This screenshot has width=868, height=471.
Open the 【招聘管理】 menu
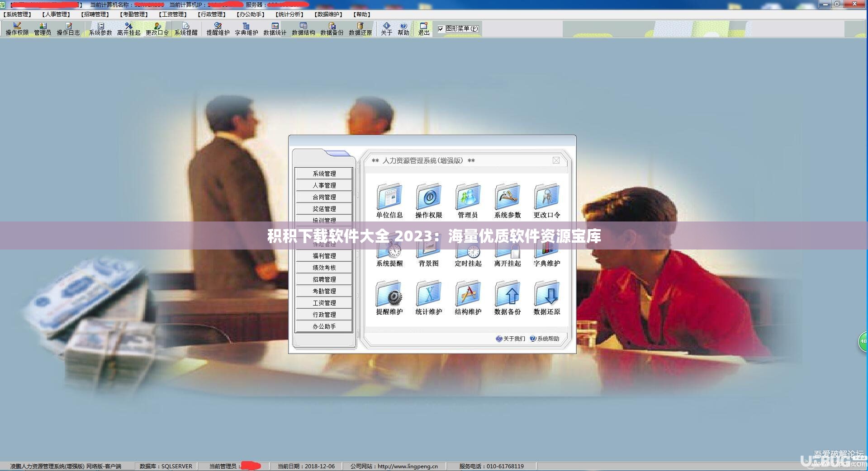(95, 14)
